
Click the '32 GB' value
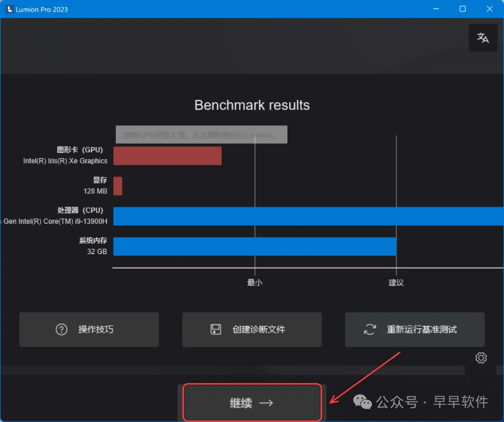point(97,251)
